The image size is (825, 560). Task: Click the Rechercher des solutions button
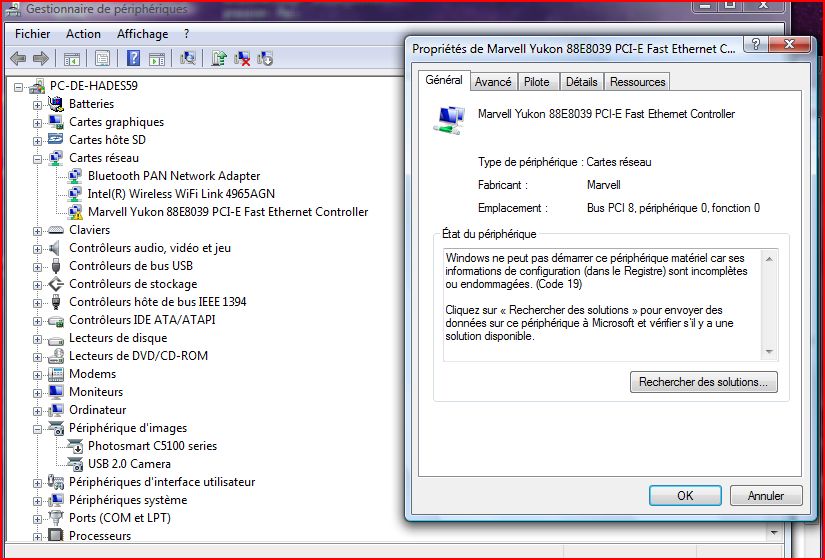[703, 382]
